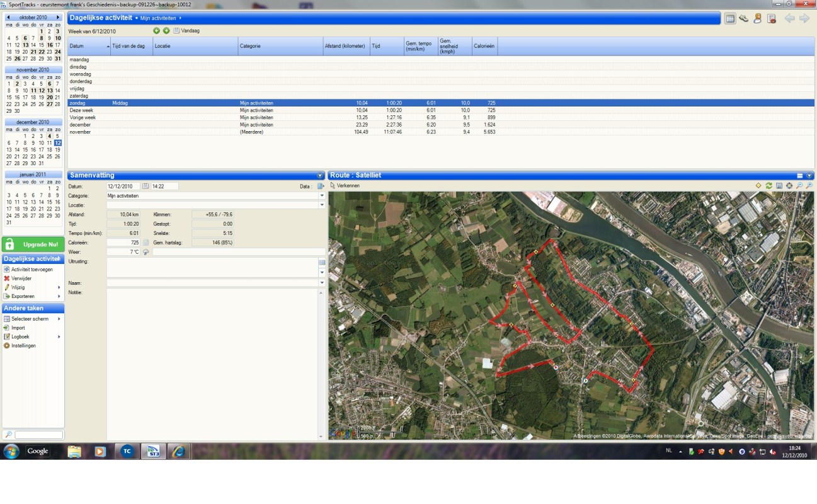
Task: Click the split-pane layout icon in the Route header
Action: coord(800,175)
